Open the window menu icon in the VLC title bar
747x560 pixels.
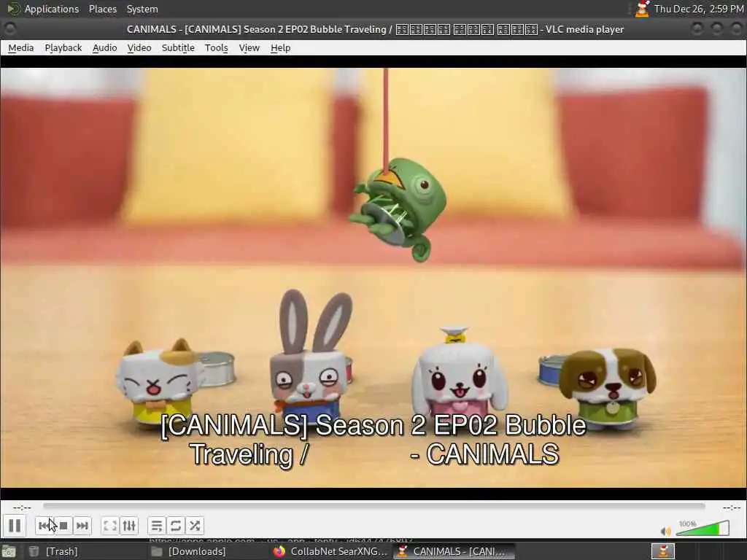(9, 29)
